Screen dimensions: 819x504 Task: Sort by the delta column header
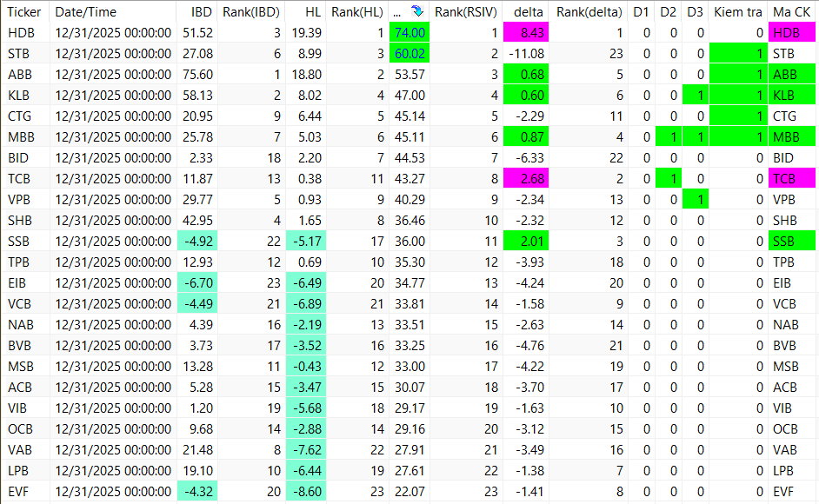[528, 11]
